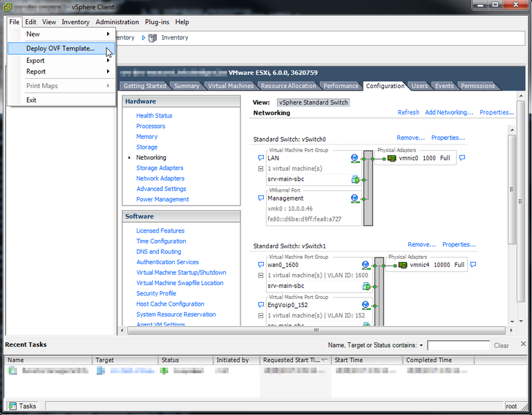Collapse the EngVoip0_152 virtual machine list
The height and width of the screenshot is (415, 532).
260,315
